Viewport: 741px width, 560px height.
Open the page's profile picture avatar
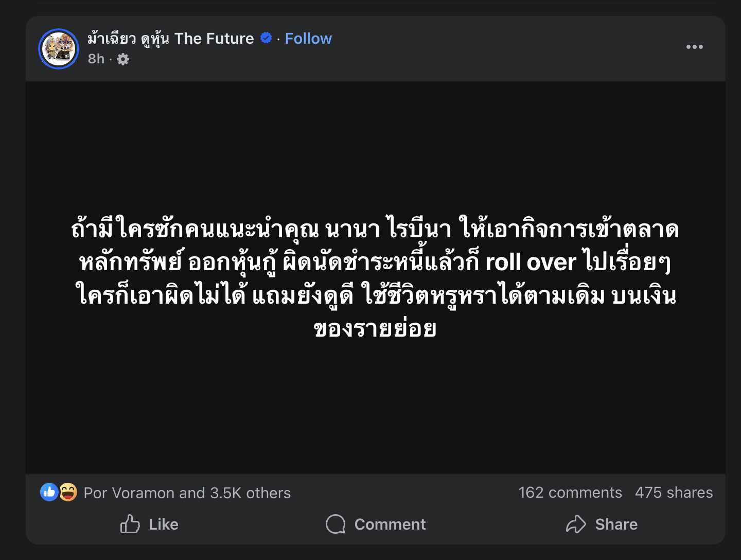coord(59,49)
